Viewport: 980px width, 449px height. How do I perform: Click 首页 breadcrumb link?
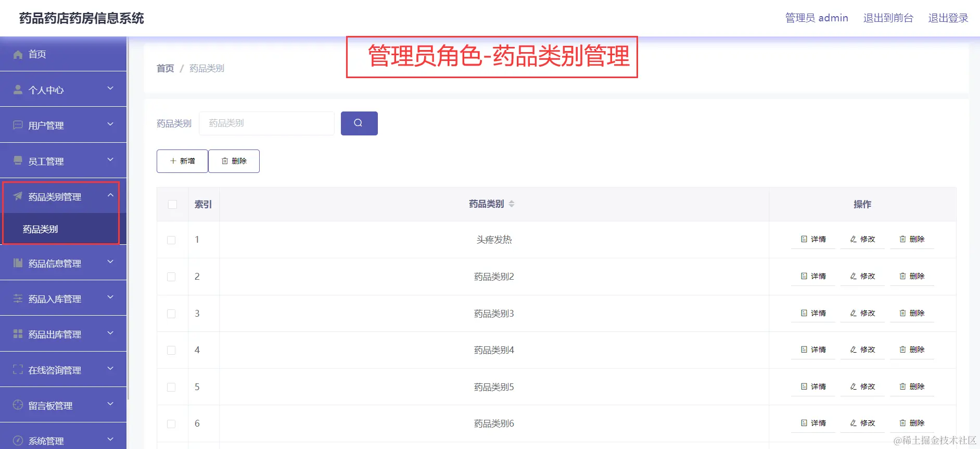(x=165, y=68)
